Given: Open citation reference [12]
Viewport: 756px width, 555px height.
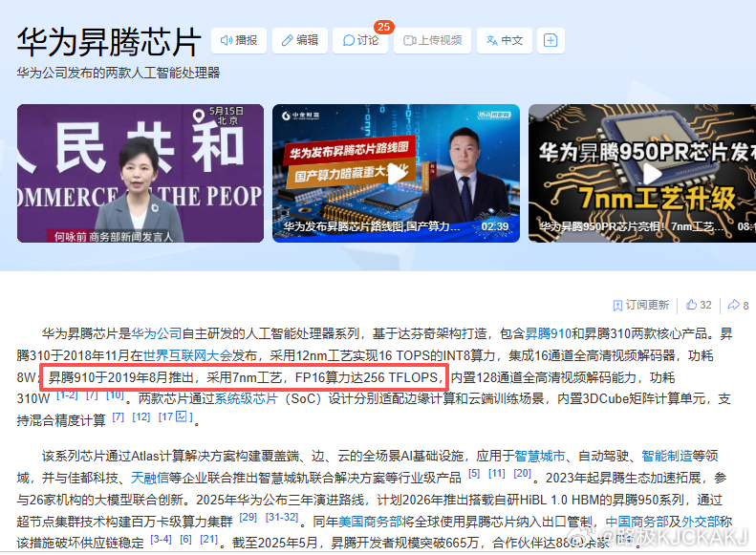Looking at the screenshot, I should (141, 416).
